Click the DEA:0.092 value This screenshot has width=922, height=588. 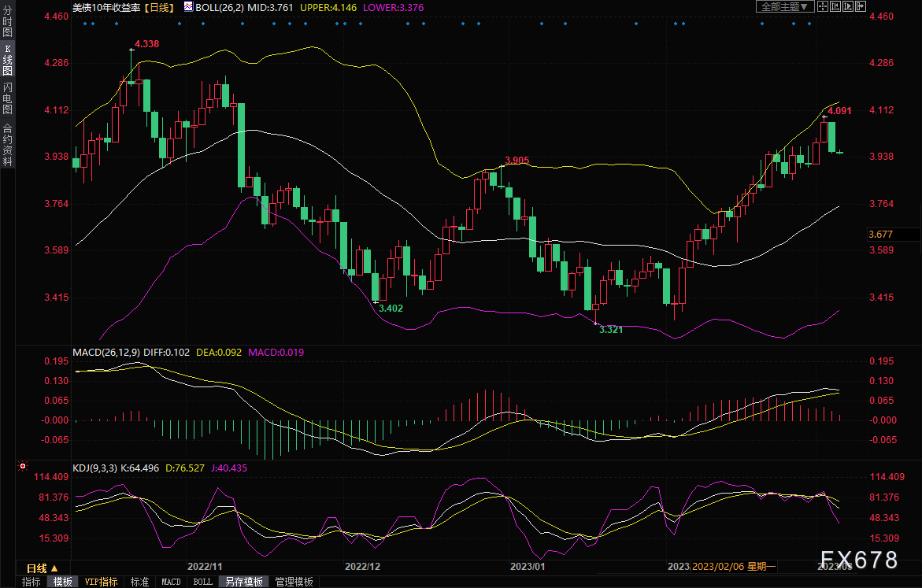tap(219, 352)
